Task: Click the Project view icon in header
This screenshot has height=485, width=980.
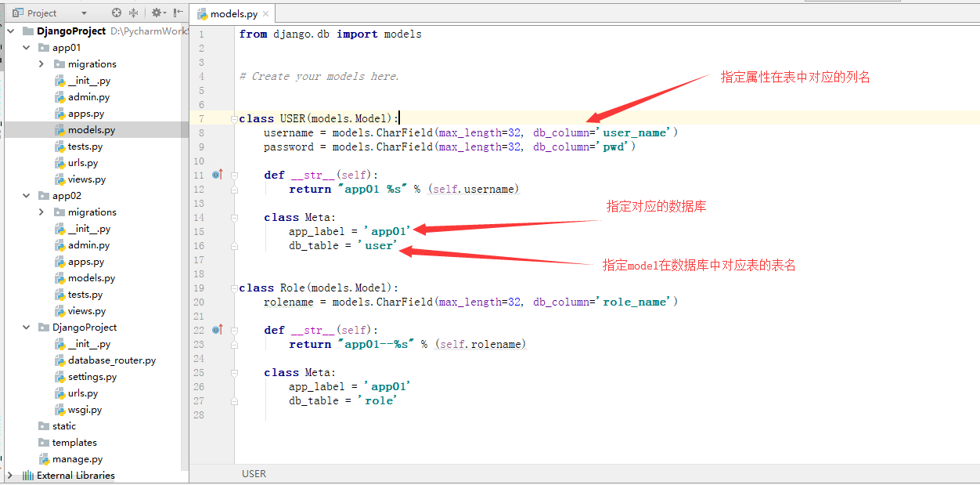Action: click(x=17, y=13)
